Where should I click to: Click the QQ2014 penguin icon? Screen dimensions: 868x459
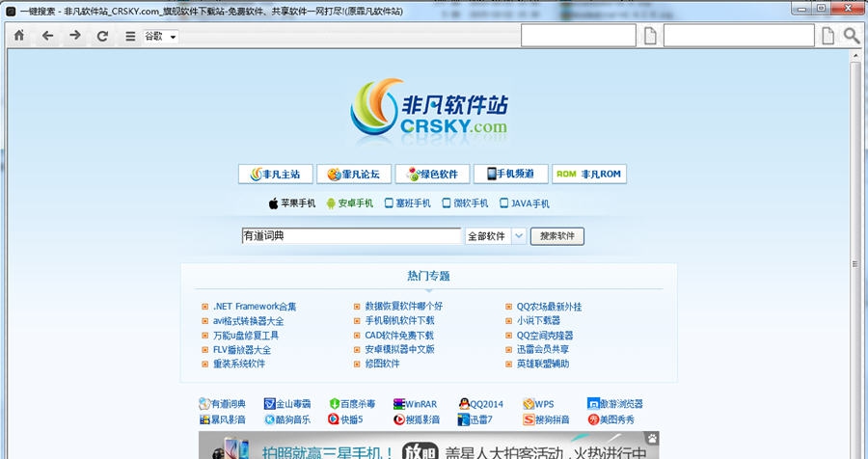coord(464,404)
